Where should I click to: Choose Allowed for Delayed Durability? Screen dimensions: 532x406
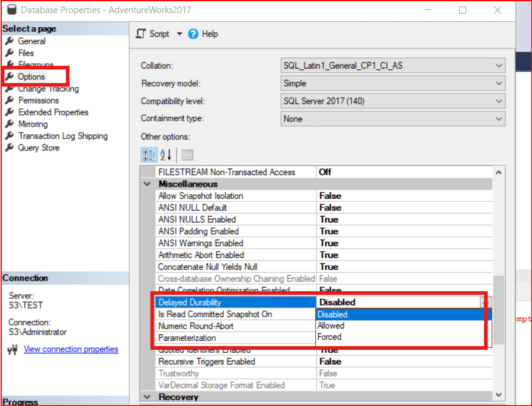[331, 326]
